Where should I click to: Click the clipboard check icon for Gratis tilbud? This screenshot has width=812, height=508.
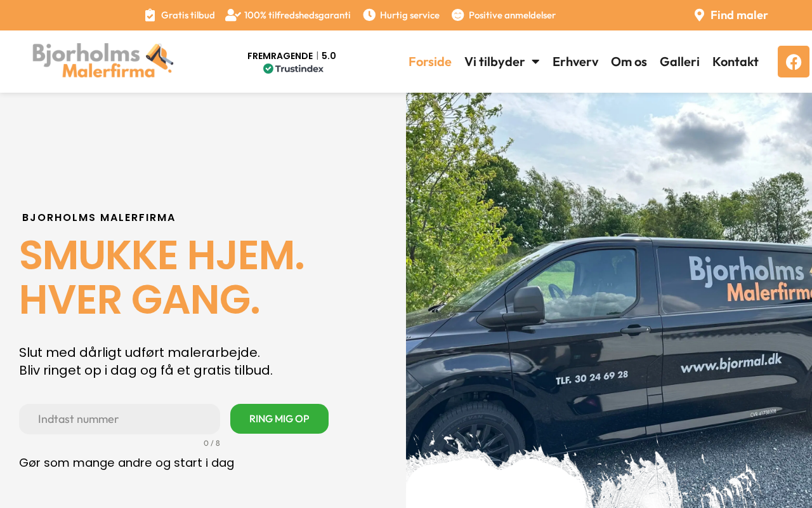pyautogui.click(x=150, y=15)
